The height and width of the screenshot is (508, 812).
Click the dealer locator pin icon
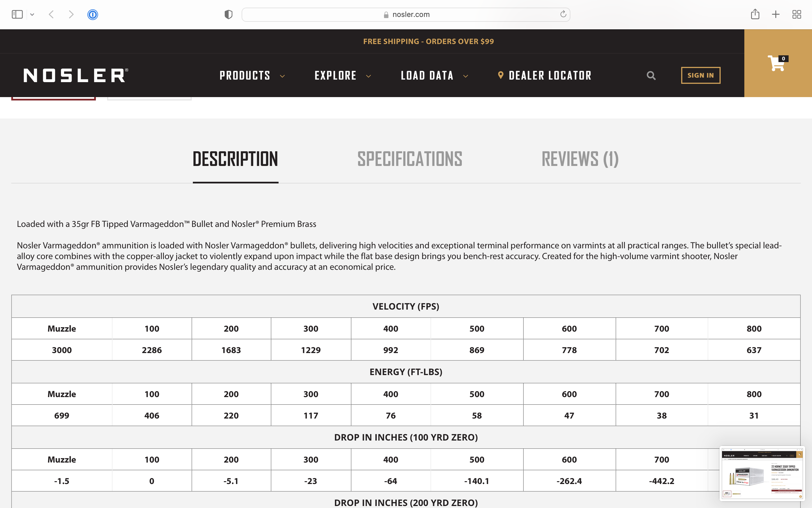tap(501, 75)
